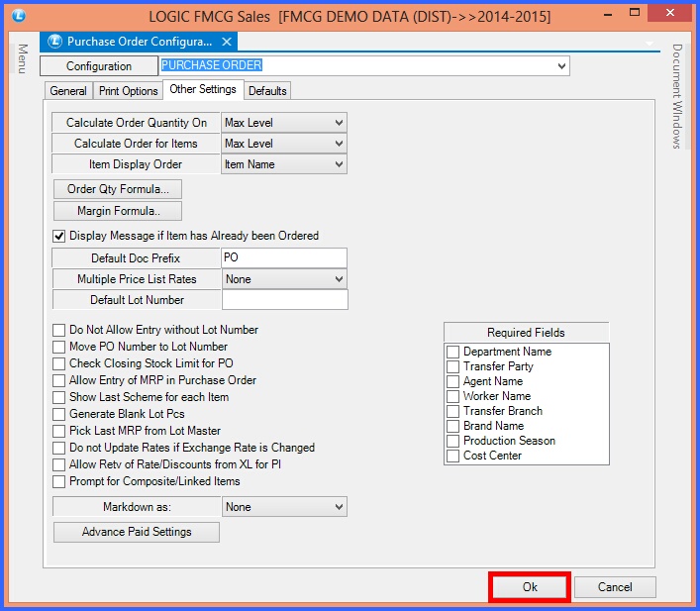Screen dimensions: 700x611
Task: Uncheck Display Message if Item Already Ordered
Action: coord(59,236)
